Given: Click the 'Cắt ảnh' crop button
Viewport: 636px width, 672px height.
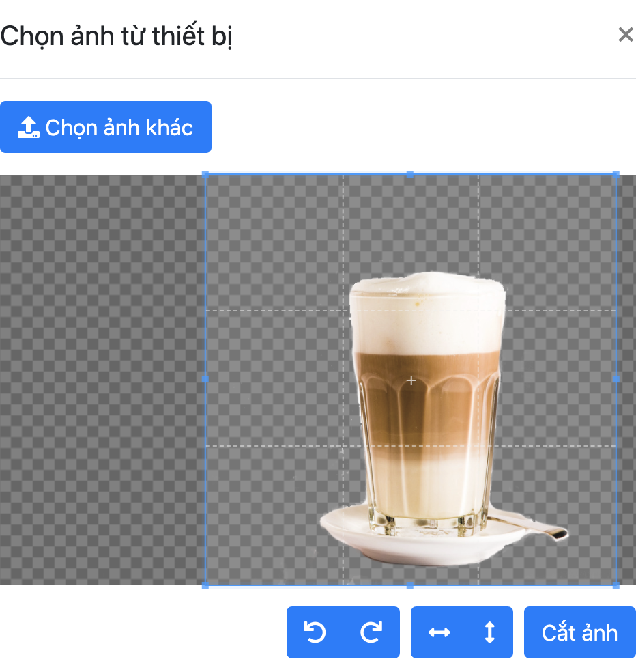Looking at the screenshot, I should (x=579, y=632).
